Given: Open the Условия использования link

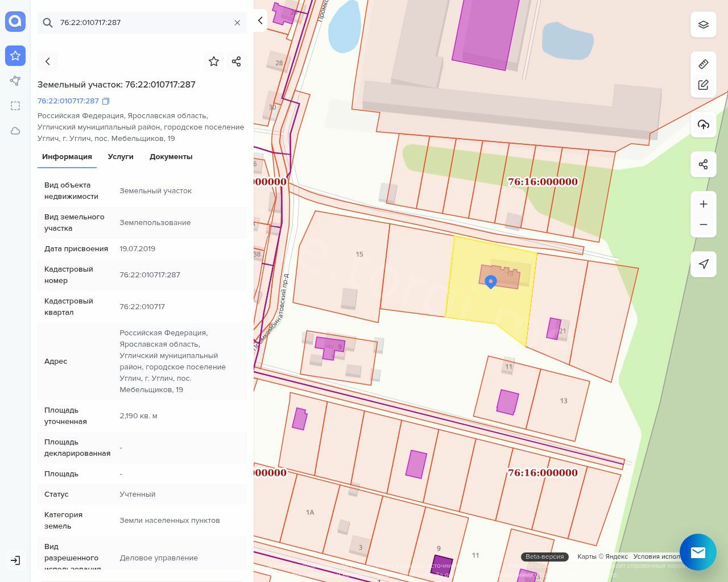Looking at the screenshot, I should [656, 556].
